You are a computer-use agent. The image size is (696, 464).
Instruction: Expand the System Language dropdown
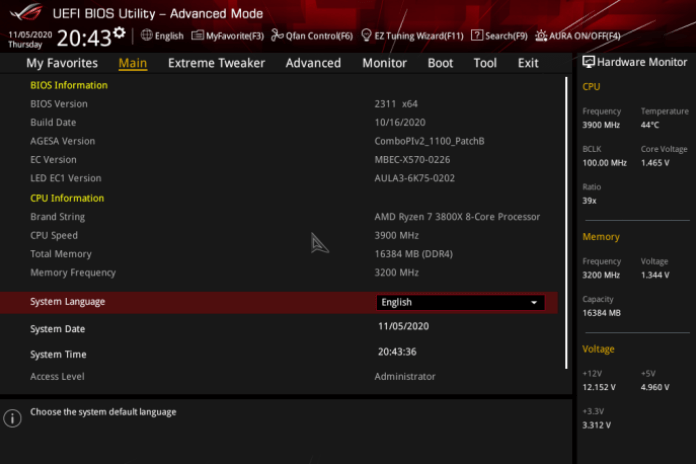click(x=460, y=302)
